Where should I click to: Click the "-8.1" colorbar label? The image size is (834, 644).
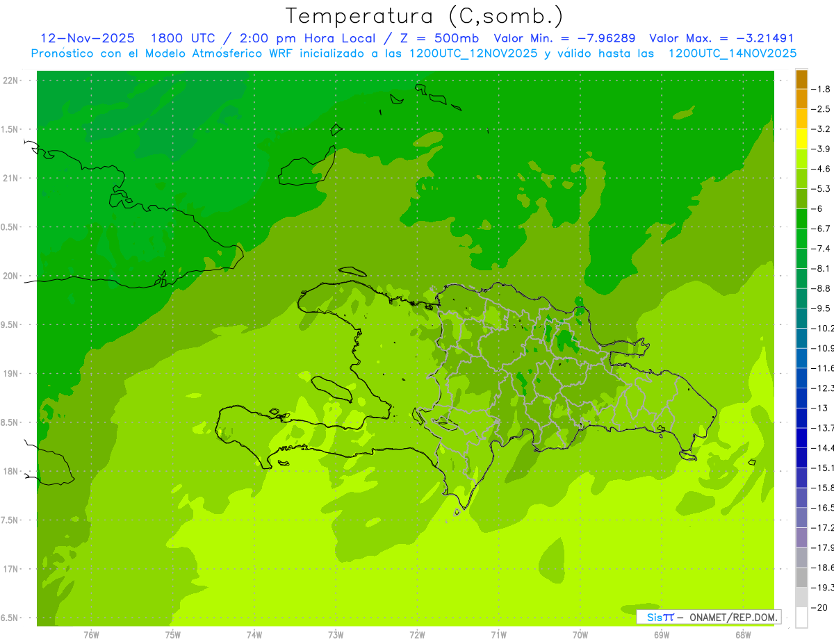[821, 268]
